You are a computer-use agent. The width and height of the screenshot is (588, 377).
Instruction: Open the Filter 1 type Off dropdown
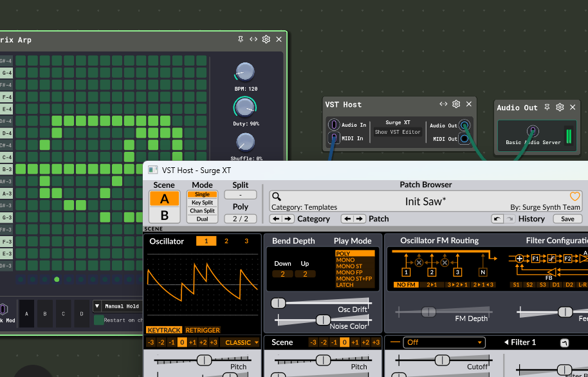[x=444, y=342]
